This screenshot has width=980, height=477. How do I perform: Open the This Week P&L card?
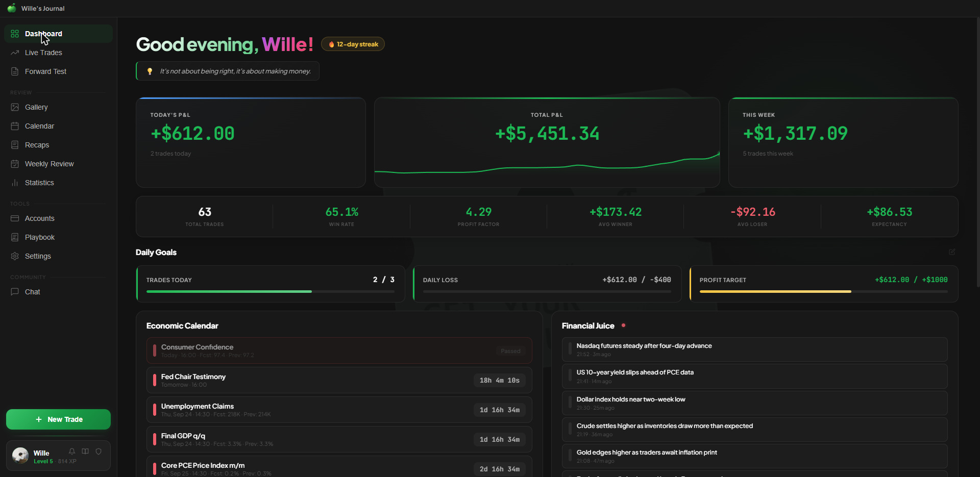[x=843, y=142]
